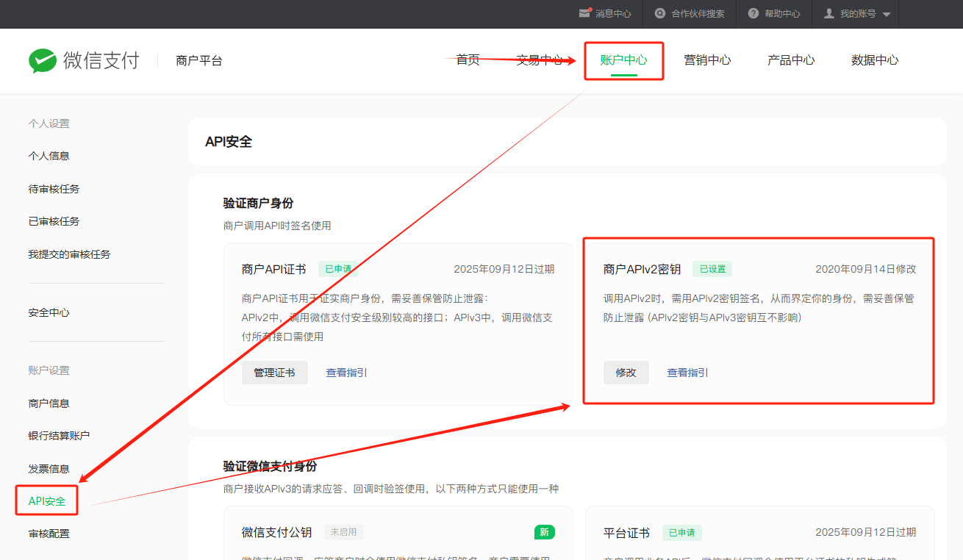
Task: Open 查看指引 for 商户APIv2密钥
Action: (x=687, y=373)
